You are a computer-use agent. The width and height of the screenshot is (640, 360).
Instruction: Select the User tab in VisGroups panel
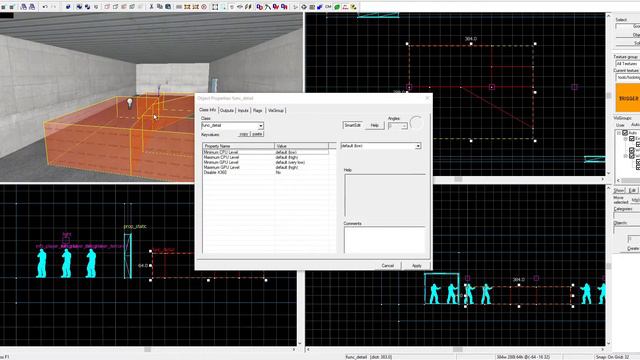coord(620,125)
